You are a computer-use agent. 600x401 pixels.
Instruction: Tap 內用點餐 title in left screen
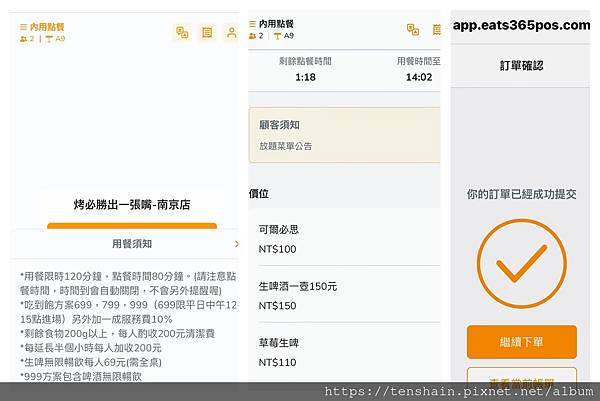[47, 27]
